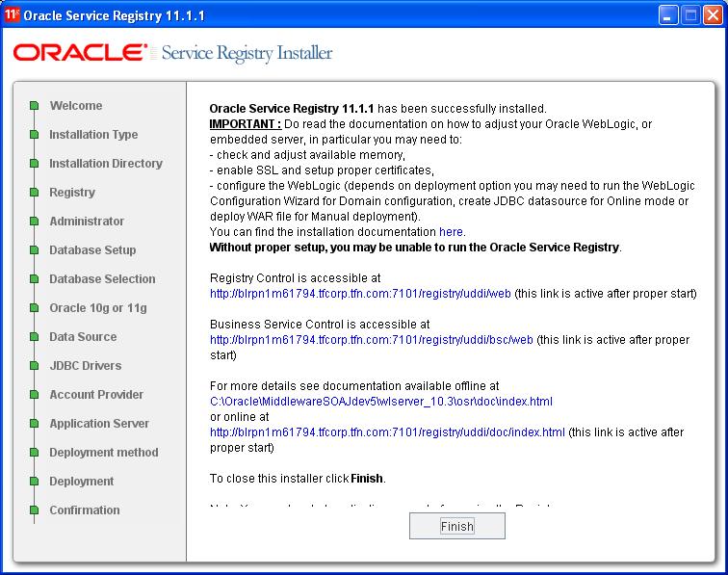728x575 pixels.
Task: Select the Registry step label
Action: 72,193
